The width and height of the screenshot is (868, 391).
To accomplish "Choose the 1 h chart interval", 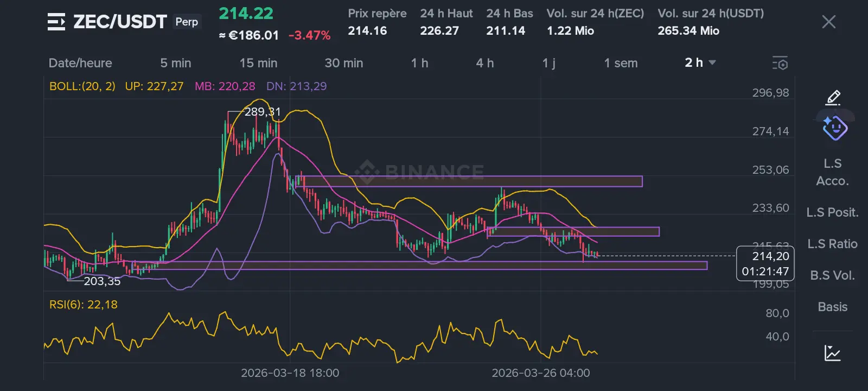I will click(419, 63).
